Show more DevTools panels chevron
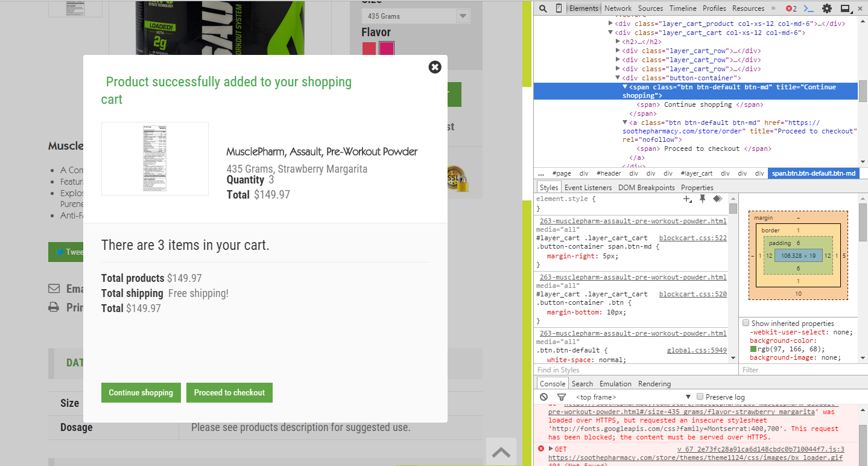The height and width of the screenshot is (466, 868). click(x=773, y=8)
